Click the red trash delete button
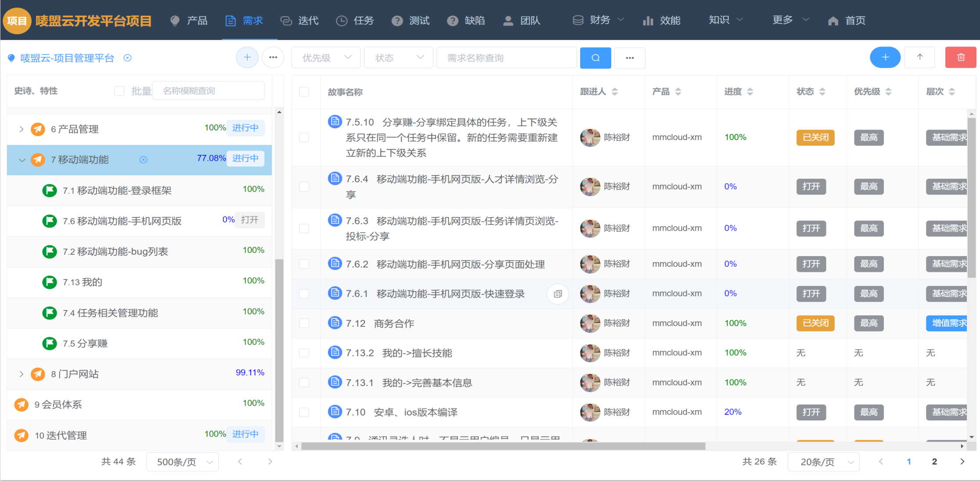This screenshot has width=980, height=481. click(960, 58)
